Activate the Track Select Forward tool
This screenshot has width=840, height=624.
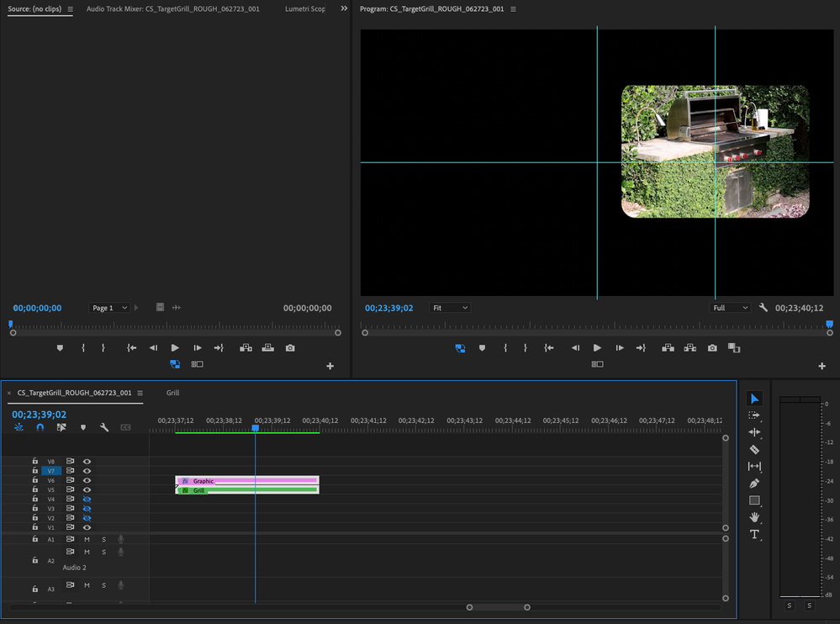[754, 415]
